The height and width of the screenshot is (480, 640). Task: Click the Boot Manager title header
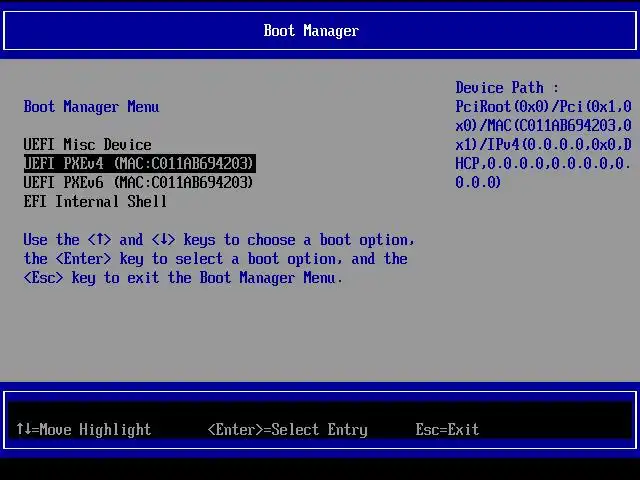[x=311, y=31]
